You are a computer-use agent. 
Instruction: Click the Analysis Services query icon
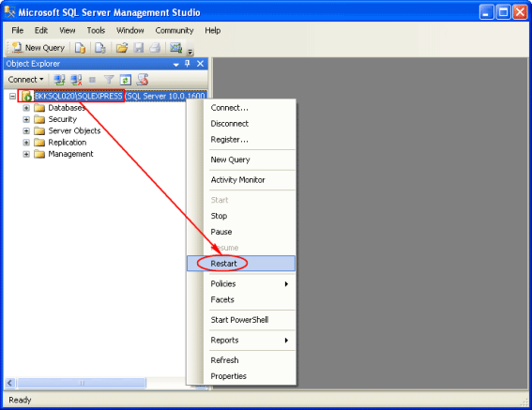tap(100, 48)
